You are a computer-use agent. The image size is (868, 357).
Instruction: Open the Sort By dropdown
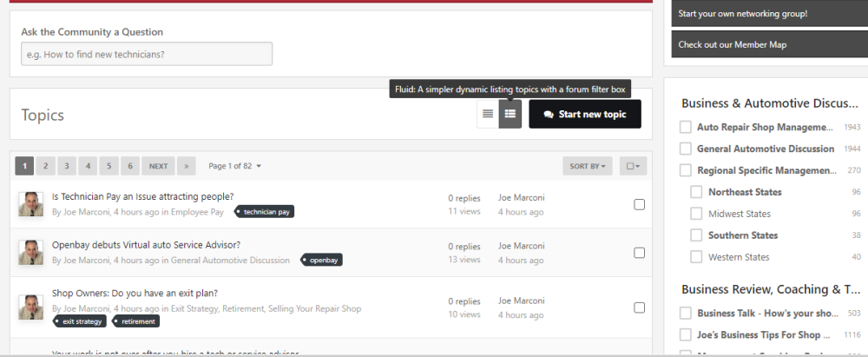point(588,166)
